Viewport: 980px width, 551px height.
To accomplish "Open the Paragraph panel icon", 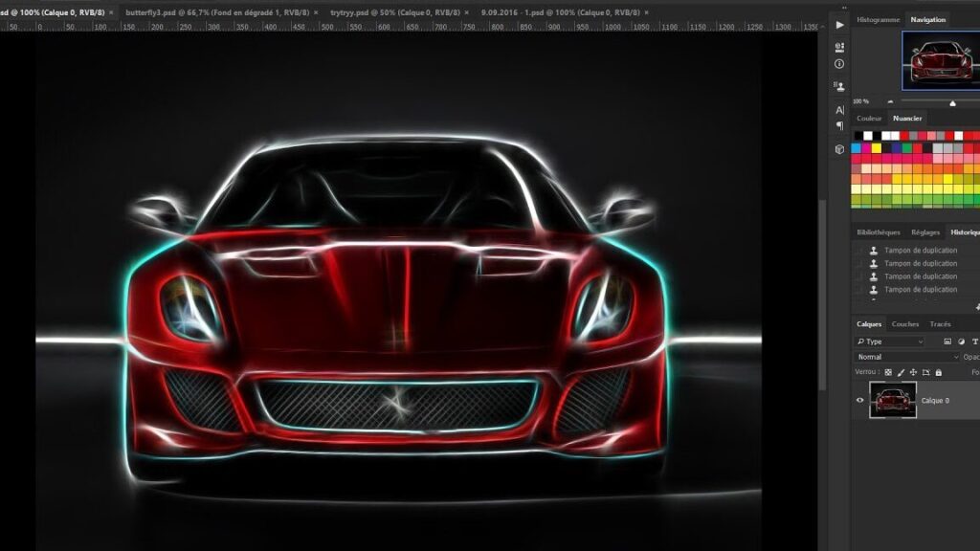I will click(x=839, y=125).
